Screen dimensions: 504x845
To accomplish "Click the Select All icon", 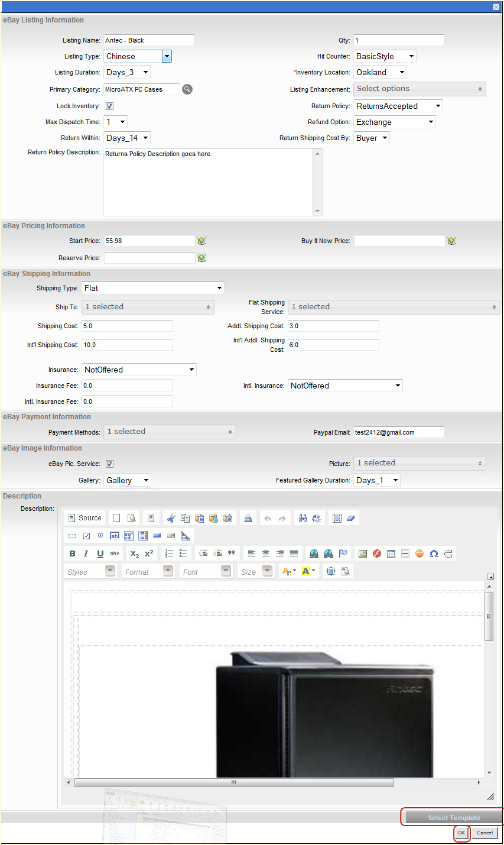I will pos(337,518).
